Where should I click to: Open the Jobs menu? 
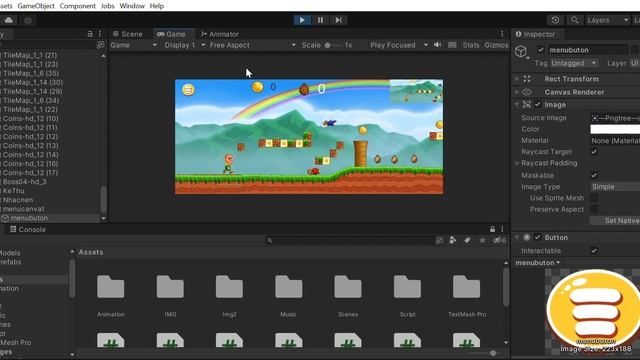[108, 6]
